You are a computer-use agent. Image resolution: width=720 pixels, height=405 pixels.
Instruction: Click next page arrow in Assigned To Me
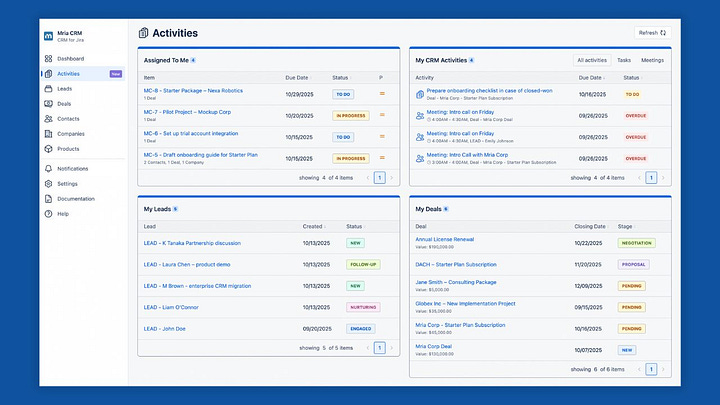point(391,178)
